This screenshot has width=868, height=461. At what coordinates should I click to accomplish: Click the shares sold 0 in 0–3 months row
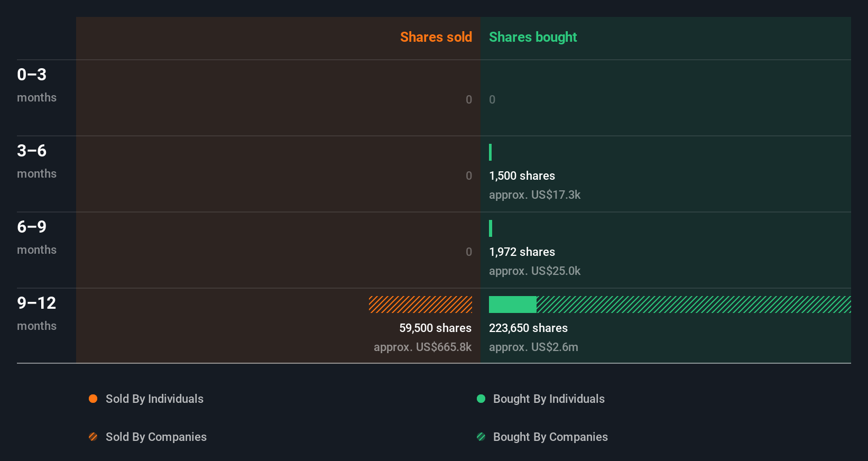coord(469,99)
